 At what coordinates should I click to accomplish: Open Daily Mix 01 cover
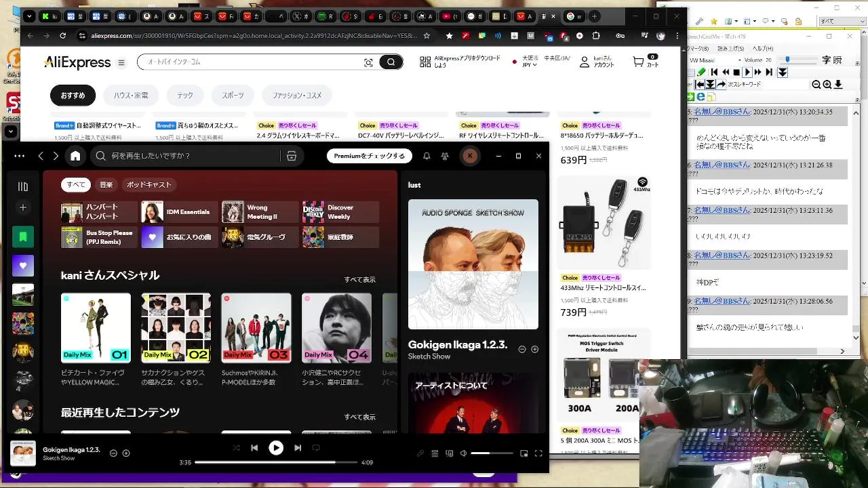pos(96,328)
